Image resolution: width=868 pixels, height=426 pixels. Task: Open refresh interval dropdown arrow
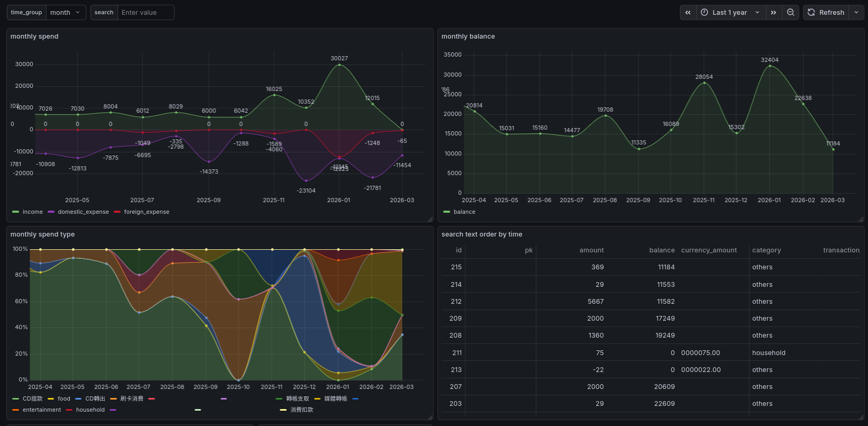tap(856, 12)
